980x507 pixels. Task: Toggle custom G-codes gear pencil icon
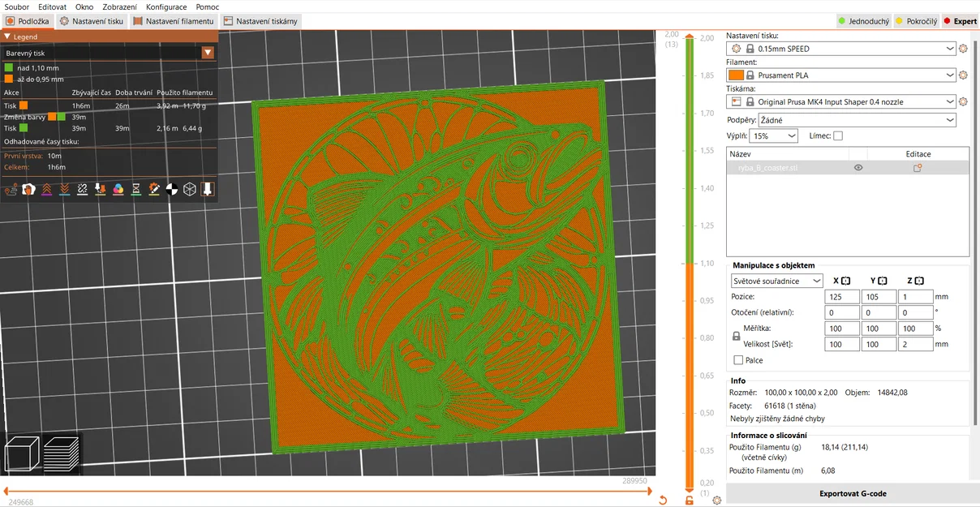pos(153,189)
